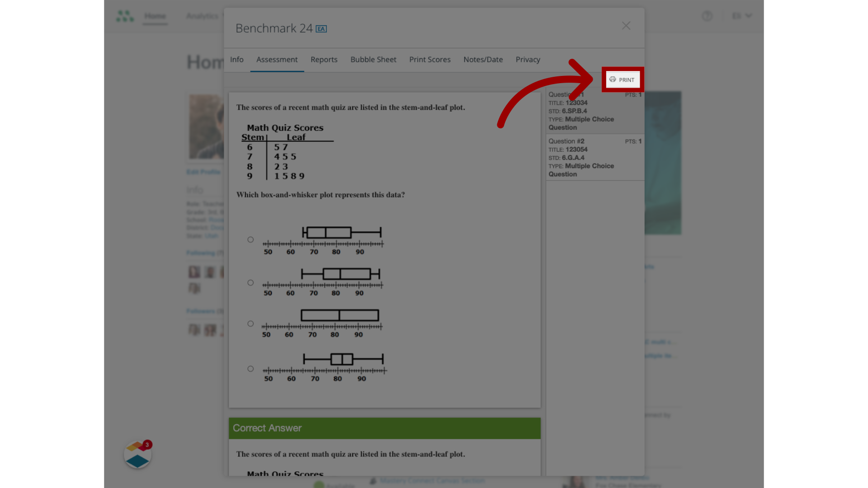868x488 pixels.
Task: Select the third radio button answer
Action: coord(251,324)
